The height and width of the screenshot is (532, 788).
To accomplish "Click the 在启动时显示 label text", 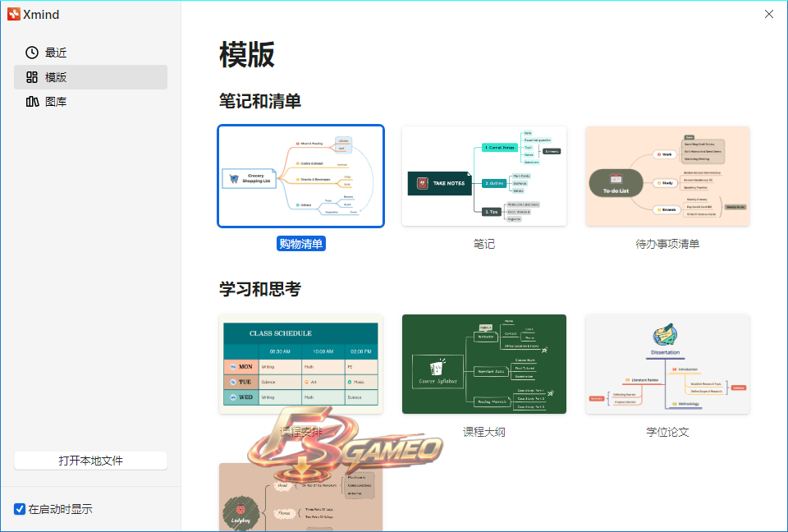I will (60, 509).
